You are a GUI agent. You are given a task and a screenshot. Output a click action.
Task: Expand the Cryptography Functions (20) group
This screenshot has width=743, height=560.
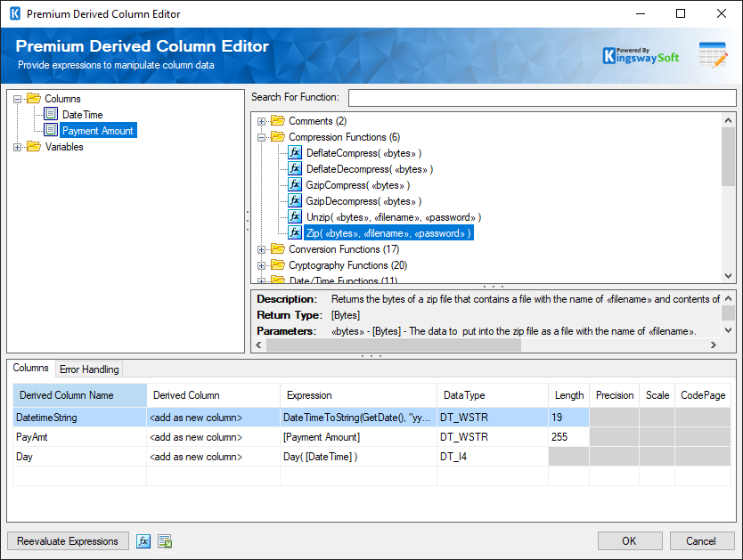pyautogui.click(x=261, y=266)
